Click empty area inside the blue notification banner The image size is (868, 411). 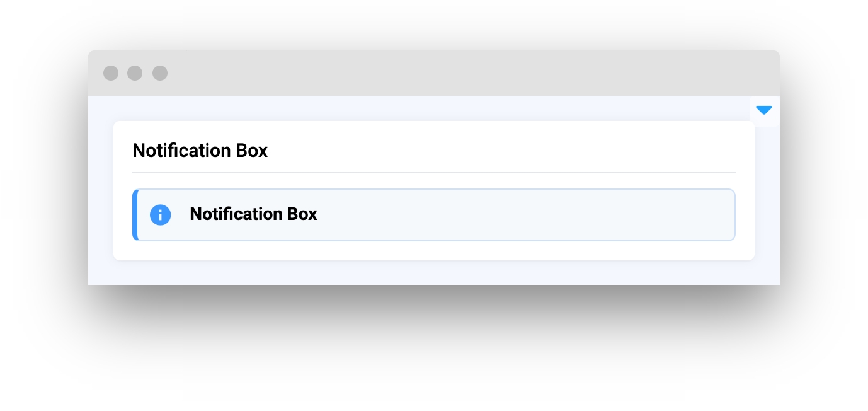(523, 215)
